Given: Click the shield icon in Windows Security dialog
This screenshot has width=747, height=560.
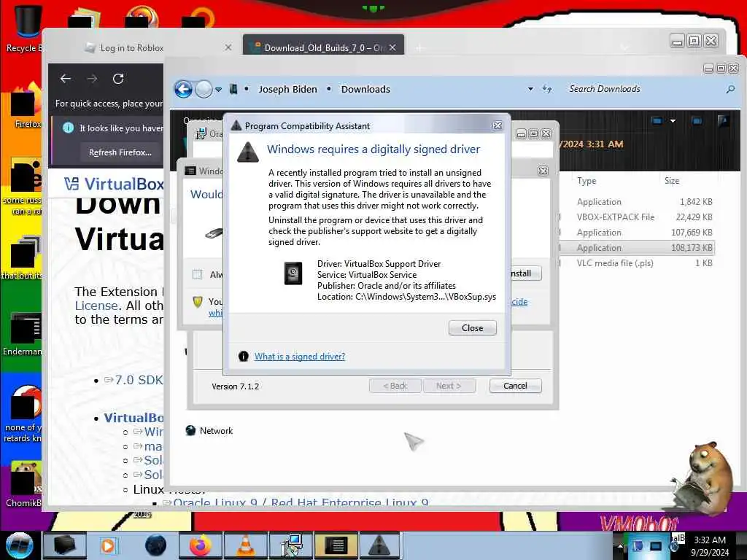Looking at the screenshot, I should [x=198, y=302].
